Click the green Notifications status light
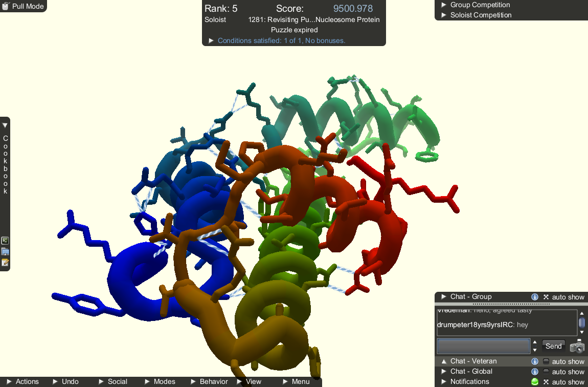588x387 pixels. (535, 382)
